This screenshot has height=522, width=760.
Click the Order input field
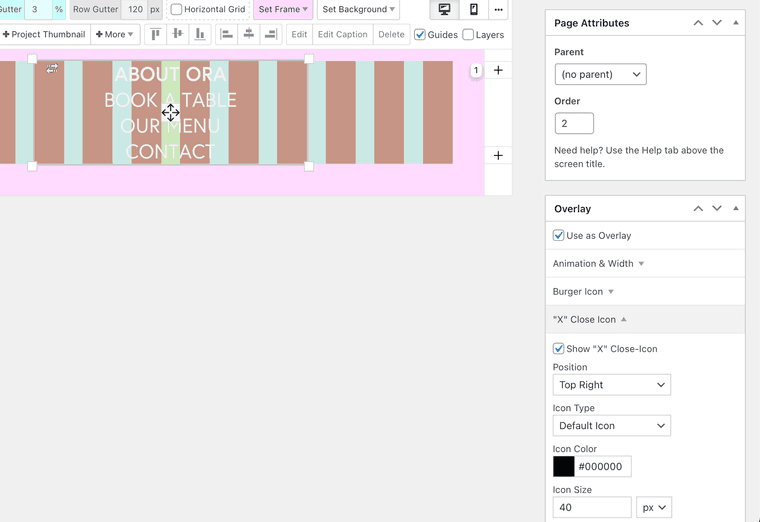click(574, 123)
